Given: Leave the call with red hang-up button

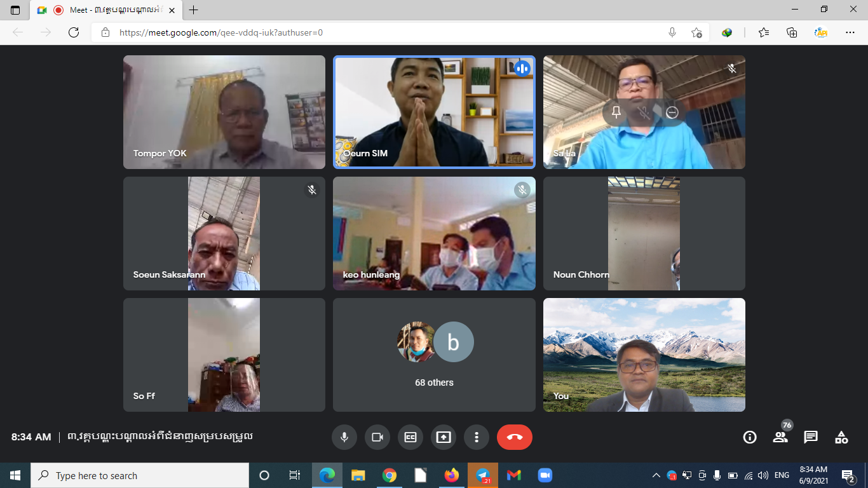Looking at the screenshot, I should point(515,437).
